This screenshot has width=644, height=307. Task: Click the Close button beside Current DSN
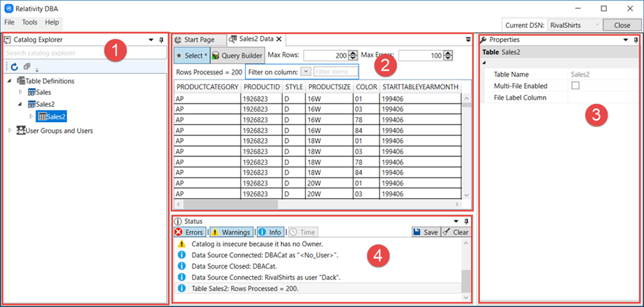(622, 24)
